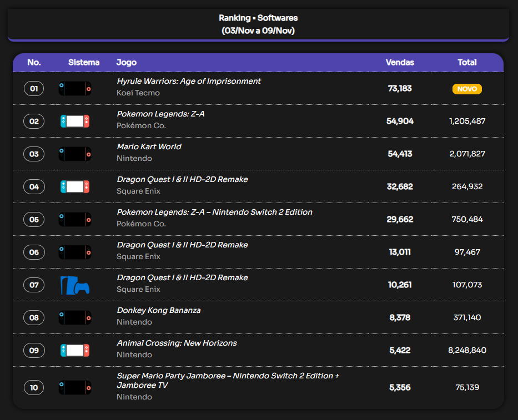Click the total value 264,932
This screenshot has width=518, height=420.
467,186
